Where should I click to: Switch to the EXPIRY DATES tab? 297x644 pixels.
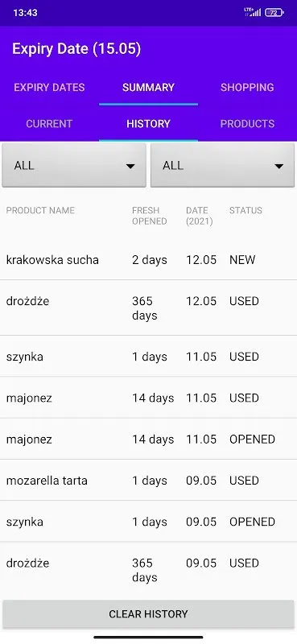pos(49,88)
